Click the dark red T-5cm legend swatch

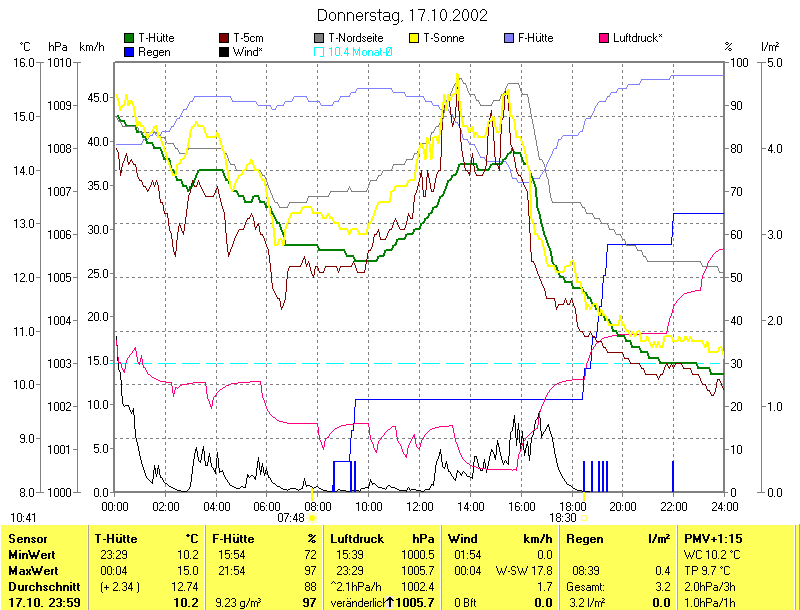(x=224, y=38)
